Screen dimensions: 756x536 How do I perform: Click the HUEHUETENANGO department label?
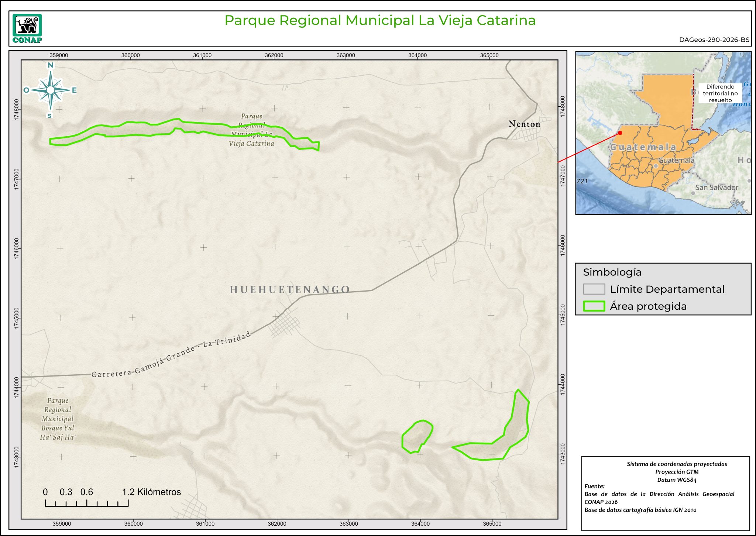click(290, 290)
